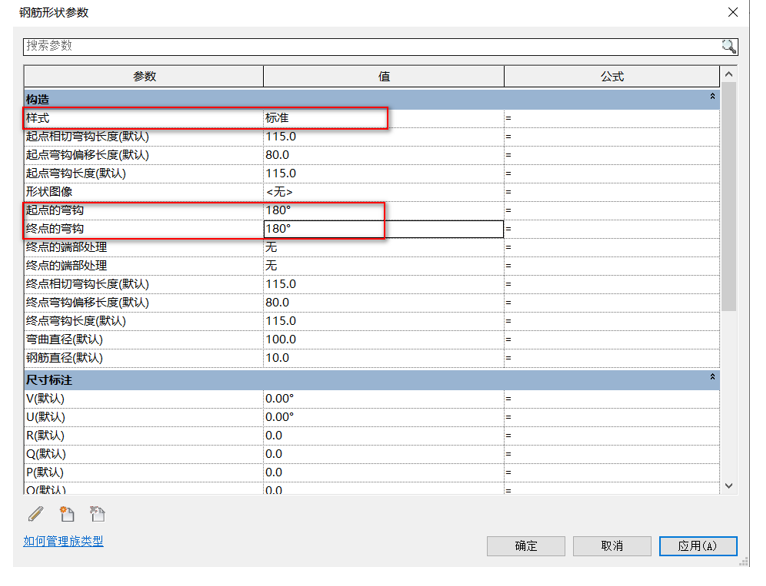Click the pencil edit parameter icon
Image resolution: width=766 pixels, height=586 pixels.
point(37,514)
